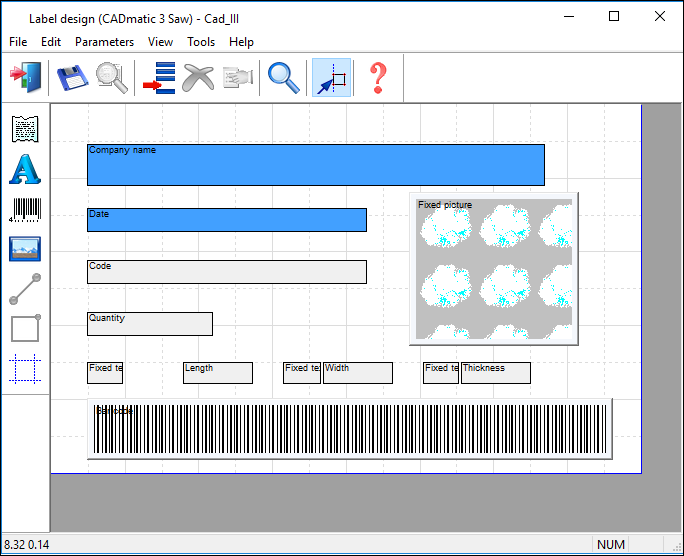
Task: Click the red question mark help icon
Action: pos(377,78)
